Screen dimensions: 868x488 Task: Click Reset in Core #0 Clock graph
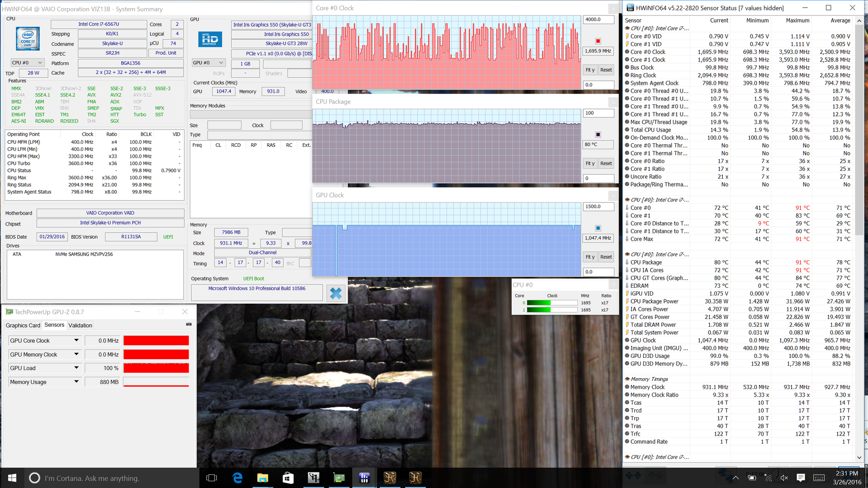606,70
